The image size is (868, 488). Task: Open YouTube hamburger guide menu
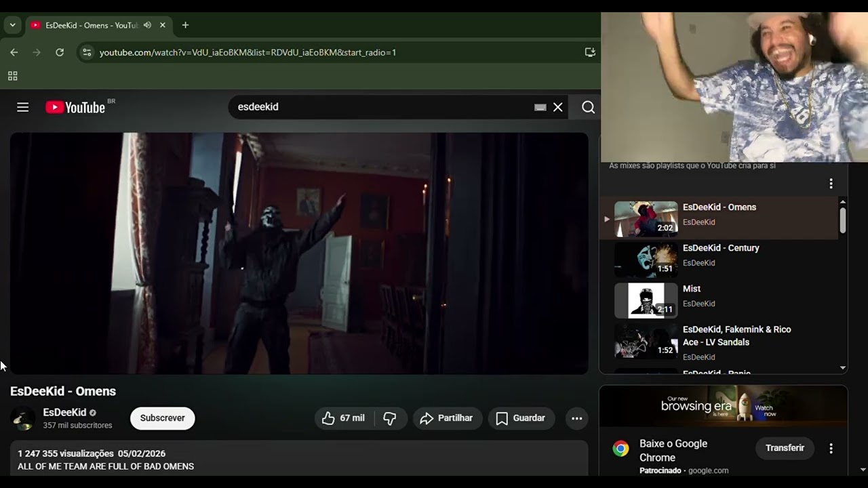tap(23, 107)
